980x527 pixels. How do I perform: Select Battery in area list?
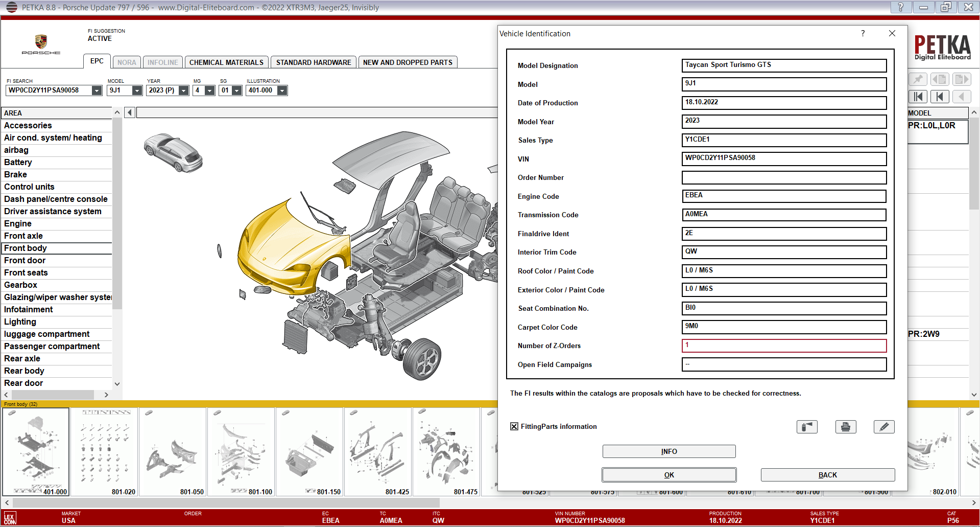tap(57, 162)
